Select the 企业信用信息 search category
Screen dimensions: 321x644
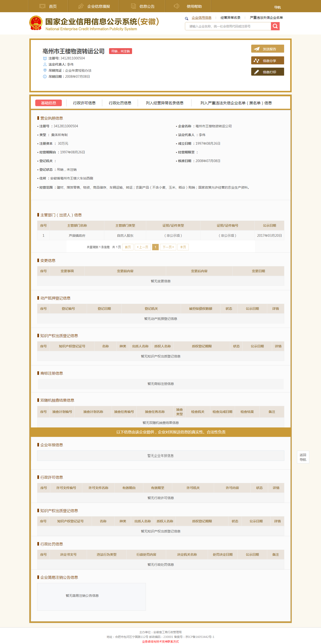(201, 18)
